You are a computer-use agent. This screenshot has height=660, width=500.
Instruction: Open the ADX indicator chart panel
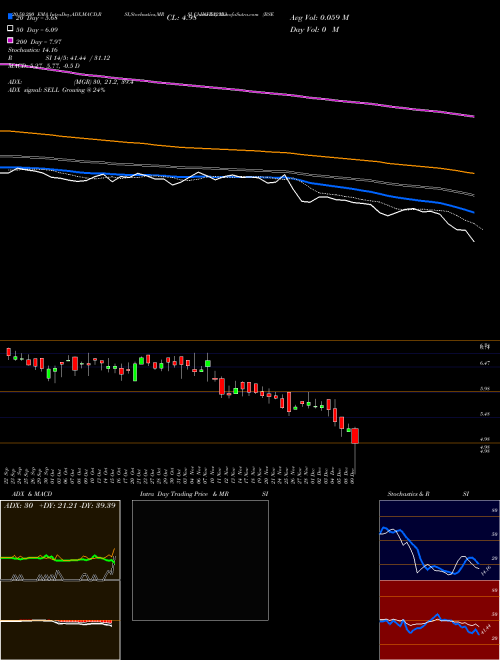60,540
